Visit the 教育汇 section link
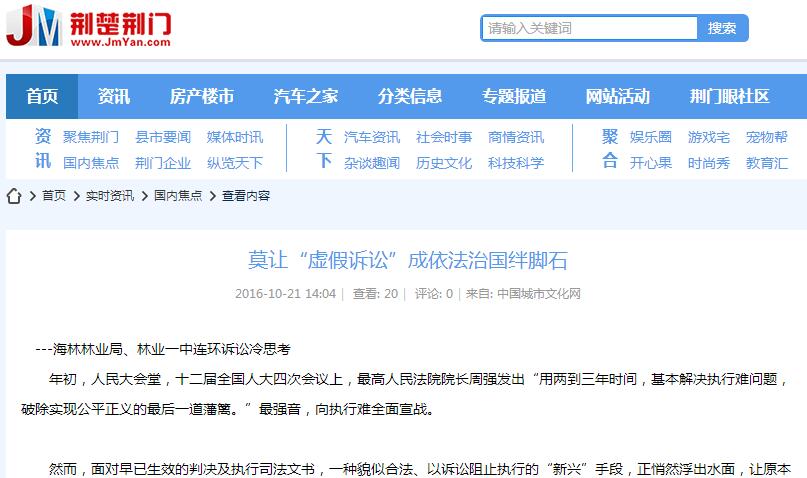Viewport: 807px width, 478px height. coord(767,163)
